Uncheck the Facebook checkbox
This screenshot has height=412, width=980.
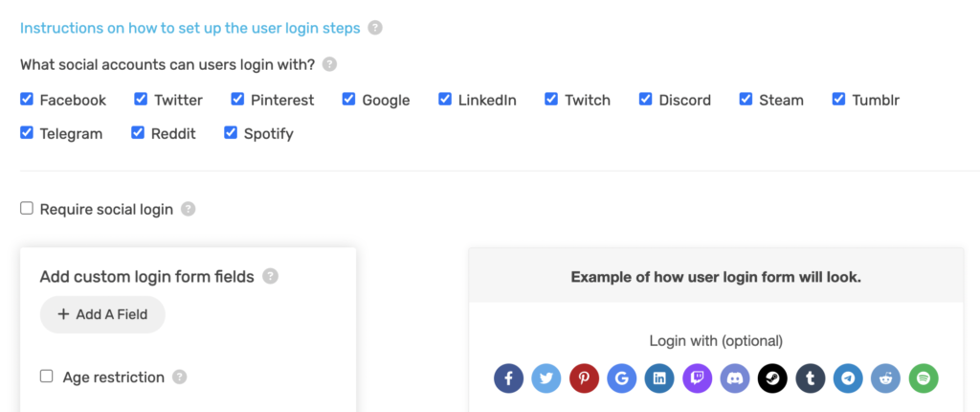(26, 99)
